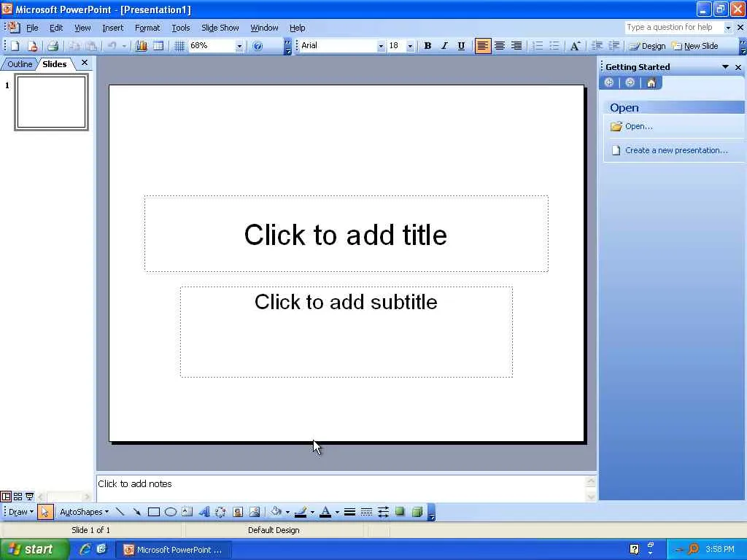
Task: Insert a table using table icon
Action: coord(158,46)
